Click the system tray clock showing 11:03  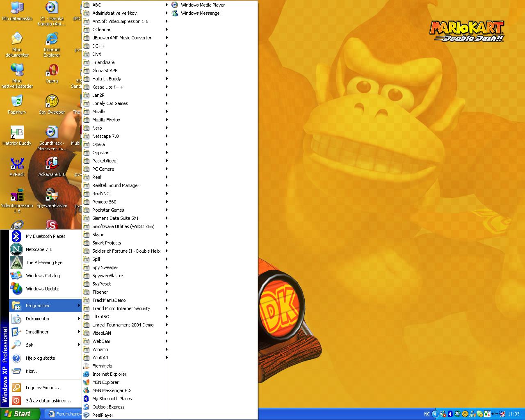click(514, 414)
